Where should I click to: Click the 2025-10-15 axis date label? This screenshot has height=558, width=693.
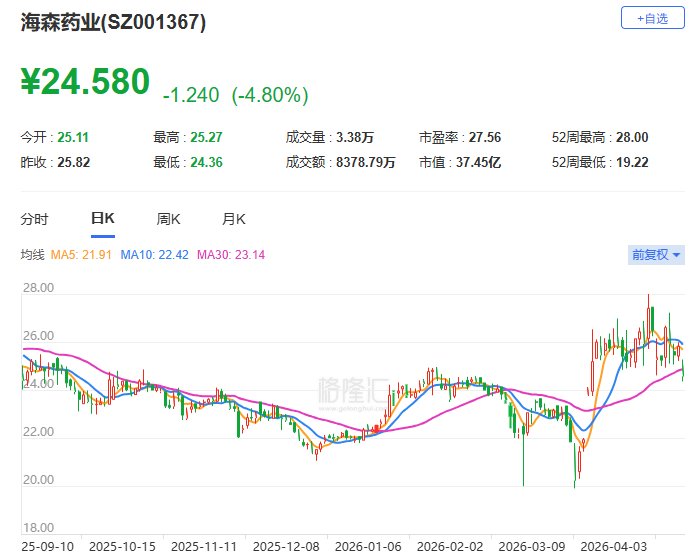coord(122,547)
